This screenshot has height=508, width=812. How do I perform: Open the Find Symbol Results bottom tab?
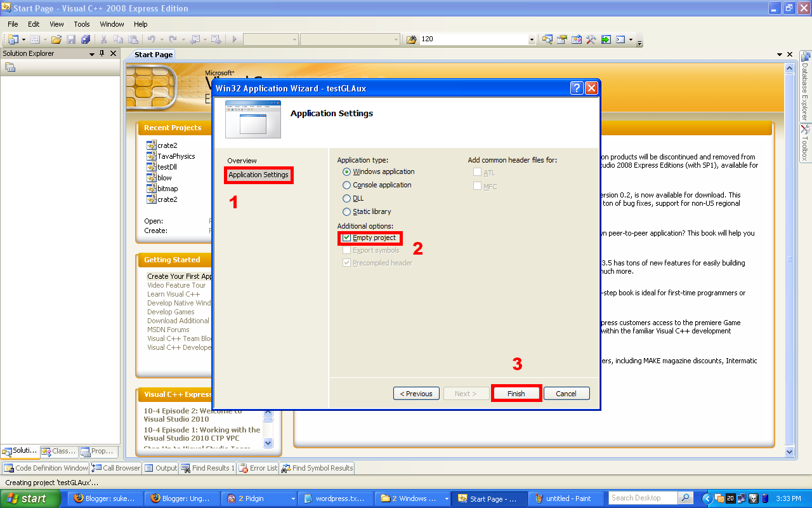[317, 468]
